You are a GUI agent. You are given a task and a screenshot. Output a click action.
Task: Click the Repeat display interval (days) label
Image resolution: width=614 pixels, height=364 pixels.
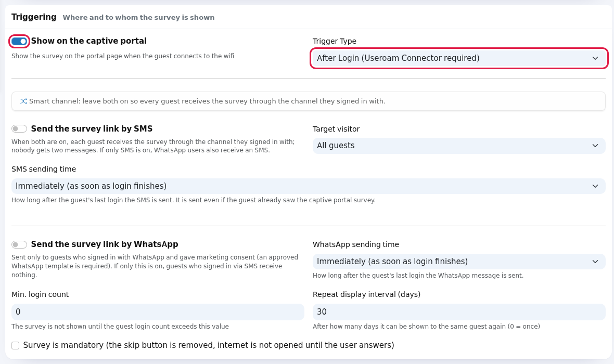(x=366, y=294)
